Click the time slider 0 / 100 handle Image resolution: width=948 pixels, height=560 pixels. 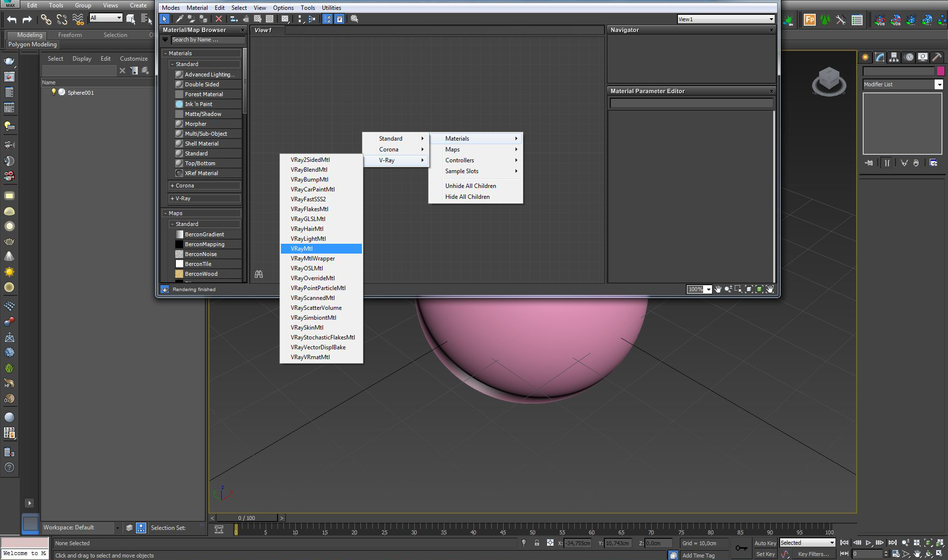[x=246, y=518]
